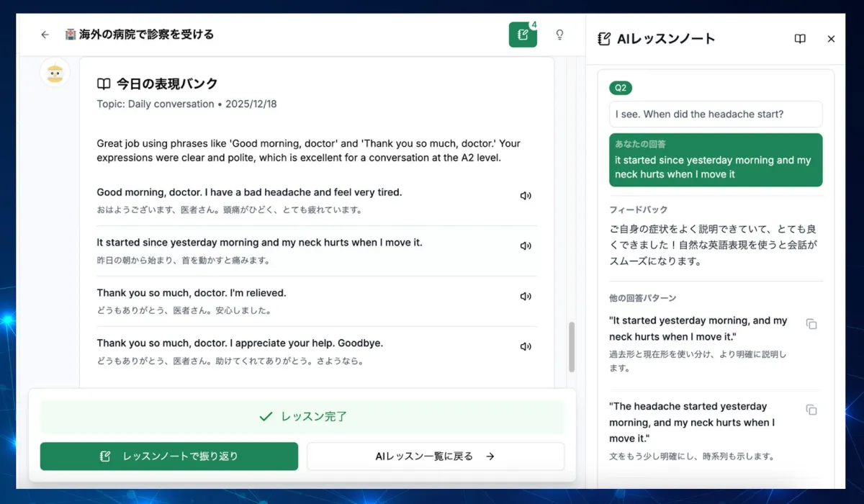Play audio for the goodbye phrase

click(526, 346)
